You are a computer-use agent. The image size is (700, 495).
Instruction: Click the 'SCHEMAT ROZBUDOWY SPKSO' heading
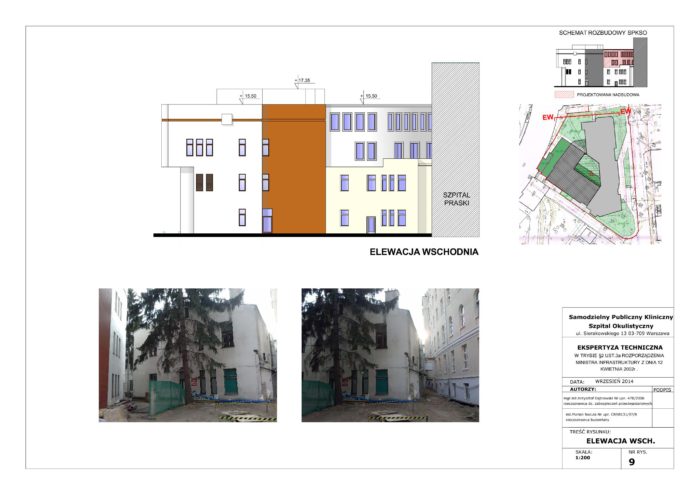pyautogui.click(x=603, y=33)
